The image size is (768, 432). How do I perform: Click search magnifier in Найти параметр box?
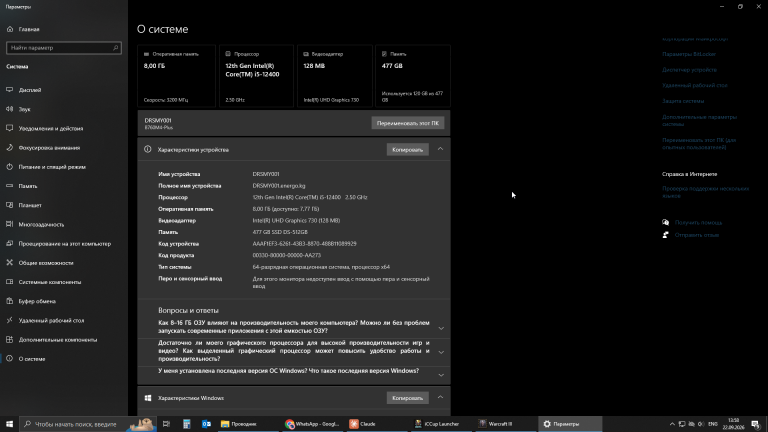coord(116,48)
